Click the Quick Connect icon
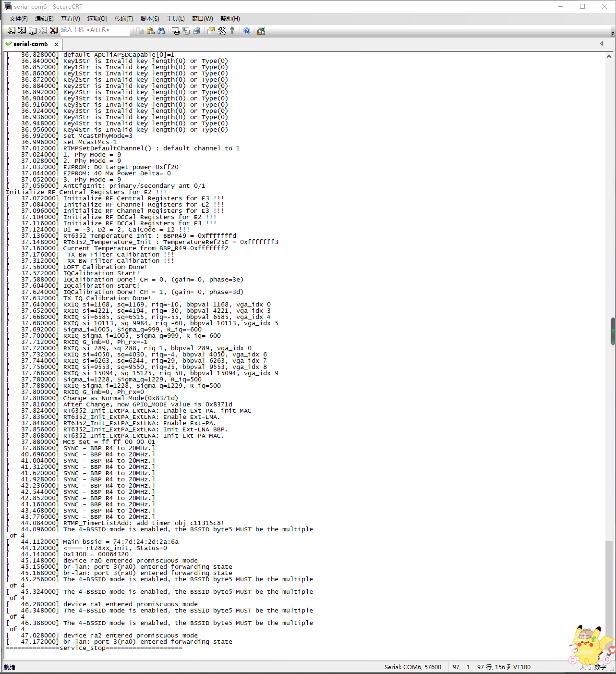 tap(22, 31)
